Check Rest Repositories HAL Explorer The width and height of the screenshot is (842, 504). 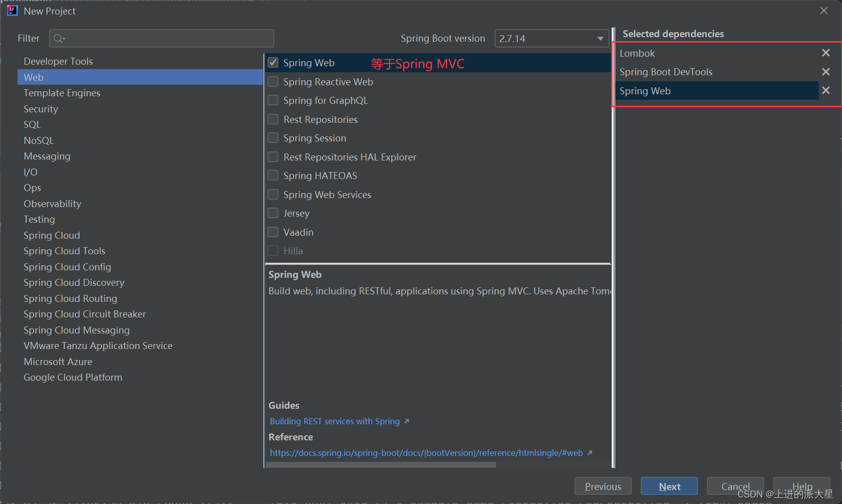(x=273, y=157)
